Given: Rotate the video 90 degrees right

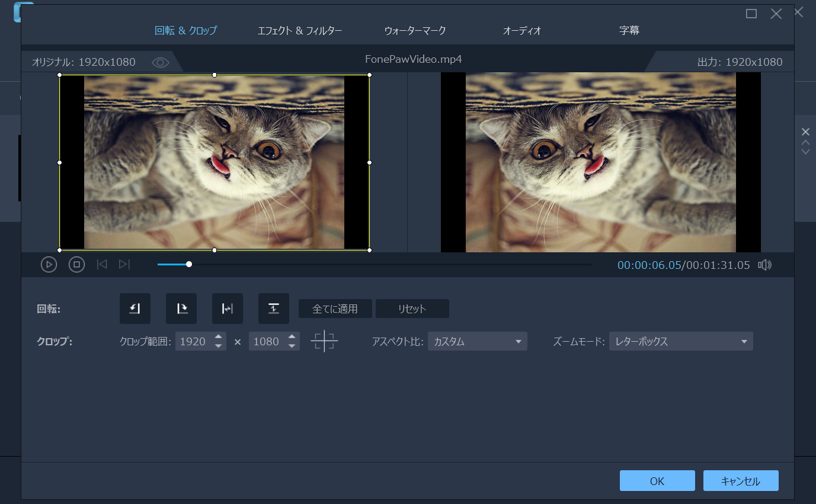Looking at the screenshot, I should click(181, 308).
